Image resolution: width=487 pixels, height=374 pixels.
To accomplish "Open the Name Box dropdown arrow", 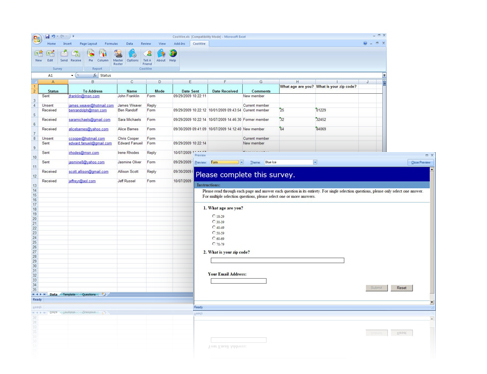I will coord(72,76).
